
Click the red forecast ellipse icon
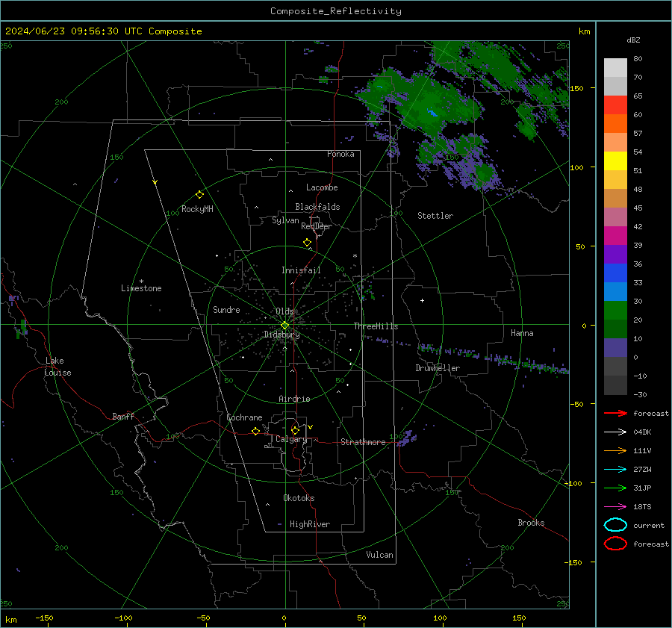[x=615, y=544]
